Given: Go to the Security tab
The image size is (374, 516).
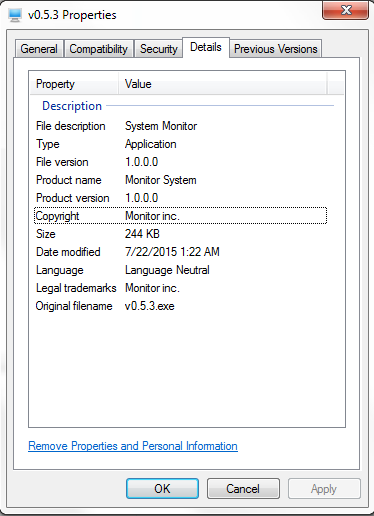Looking at the screenshot, I should (159, 49).
